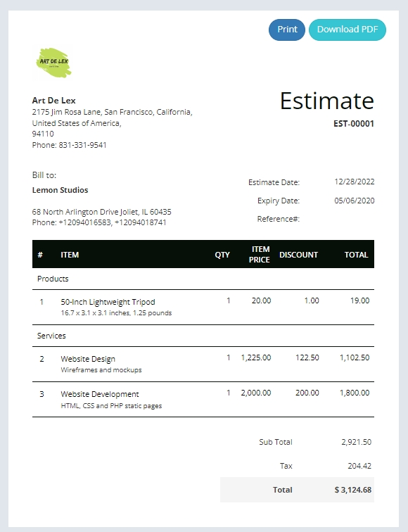Click the grand total $ 3,124.68
This screenshot has width=408, height=532.
[352, 490]
